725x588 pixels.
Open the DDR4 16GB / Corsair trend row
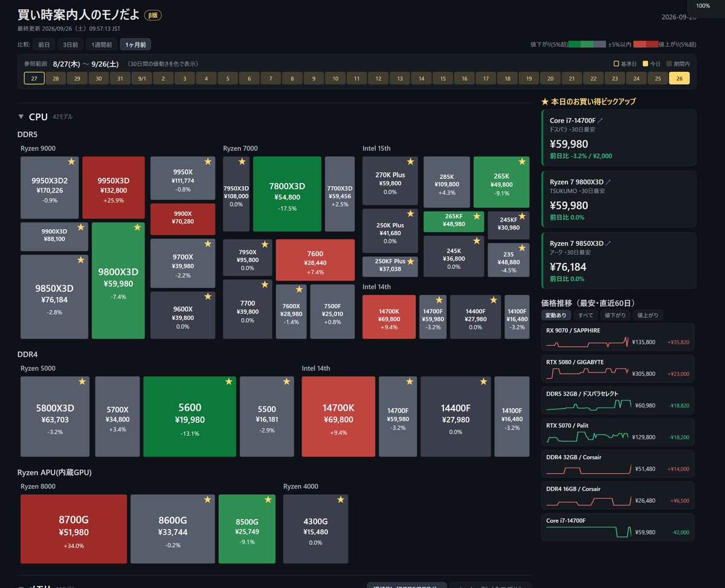(x=618, y=496)
